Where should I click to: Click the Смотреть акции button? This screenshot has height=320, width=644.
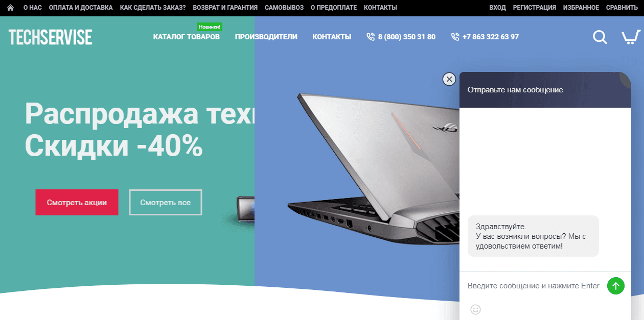point(77,203)
